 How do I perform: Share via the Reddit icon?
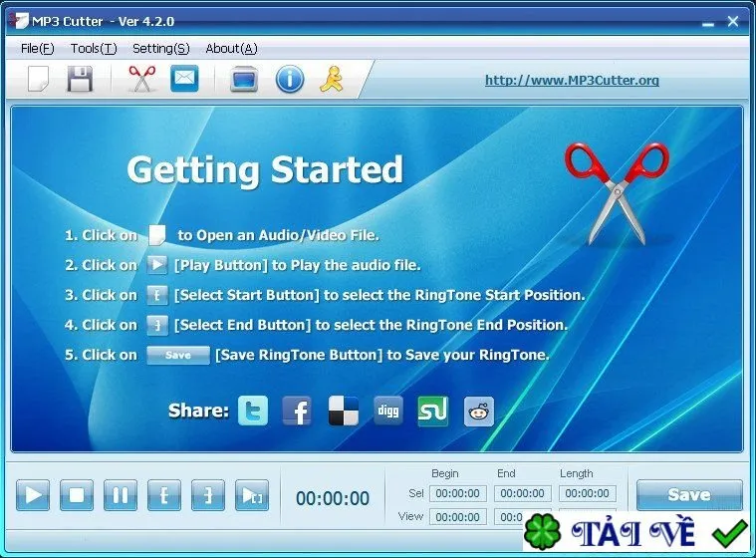(479, 412)
